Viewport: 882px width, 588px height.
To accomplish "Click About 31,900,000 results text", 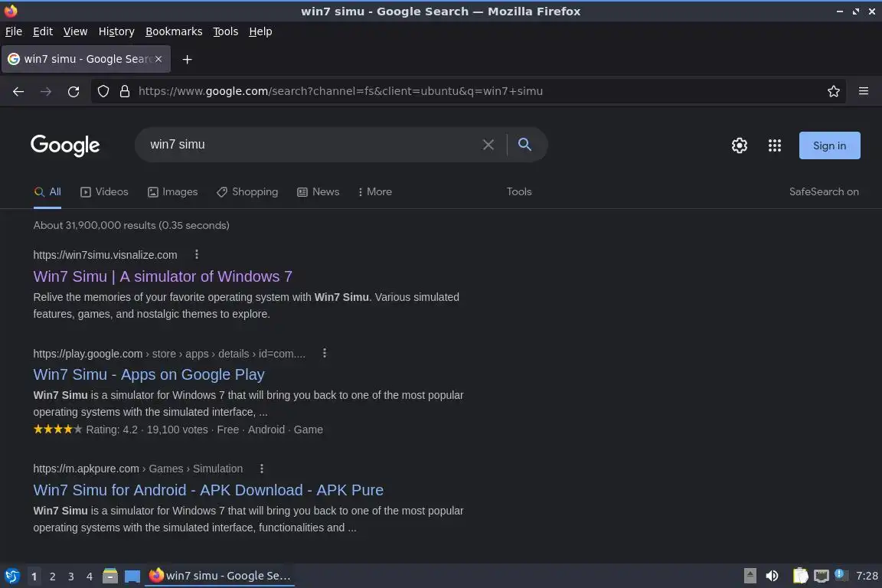I will 131,225.
